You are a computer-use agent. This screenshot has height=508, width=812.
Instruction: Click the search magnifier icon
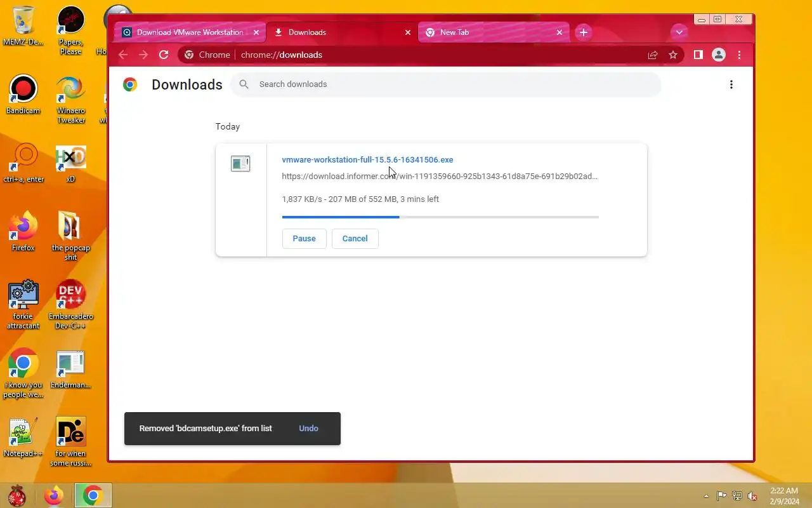point(244,84)
